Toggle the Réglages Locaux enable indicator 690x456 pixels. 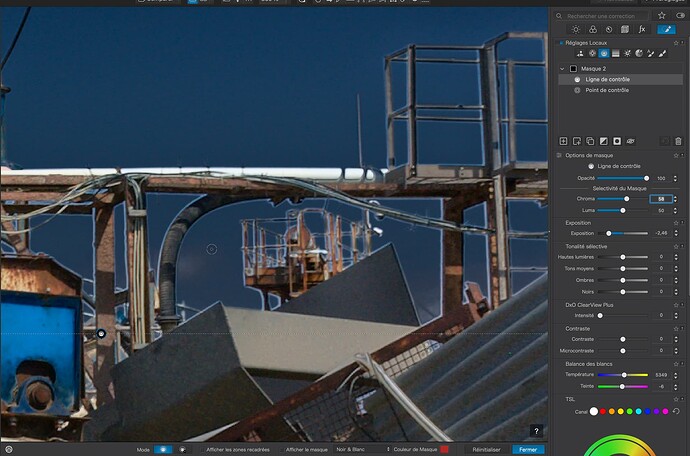pyautogui.click(x=561, y=43)
